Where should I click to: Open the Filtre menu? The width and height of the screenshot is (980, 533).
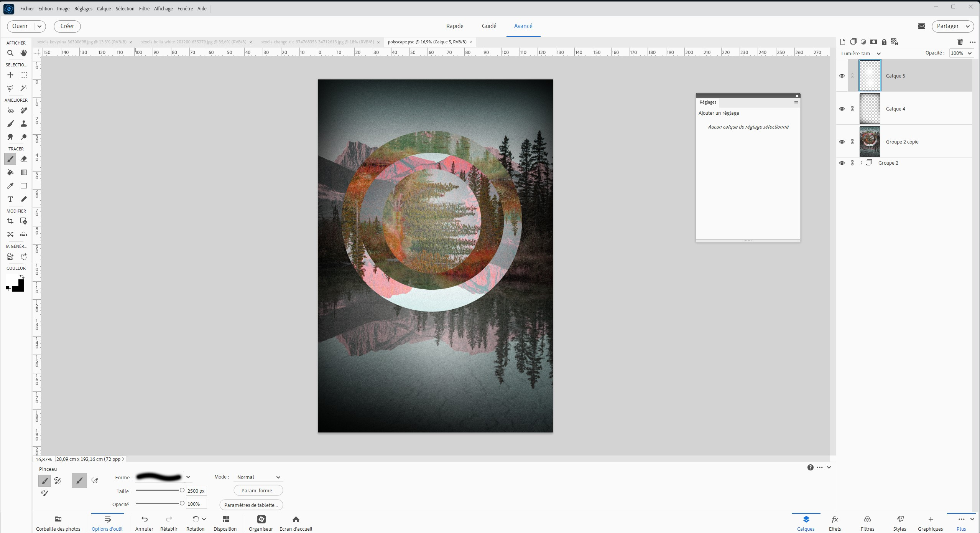click(144, 8)
